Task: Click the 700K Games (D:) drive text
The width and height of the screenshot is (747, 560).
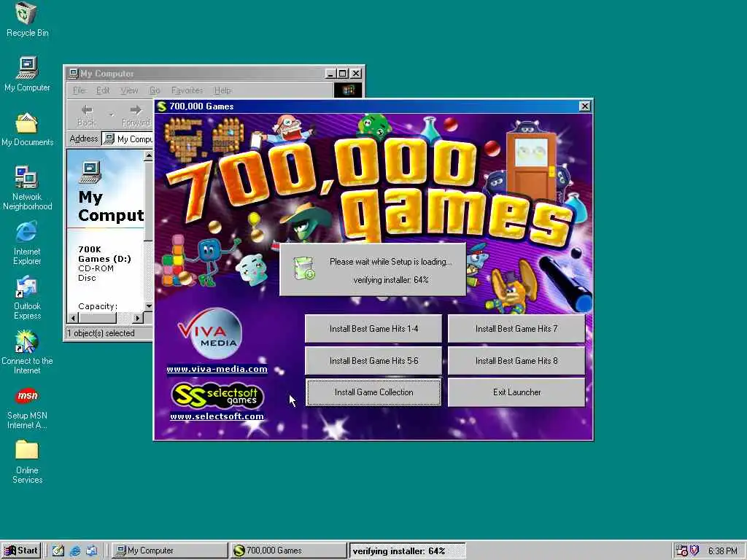Action: point(104,254)
